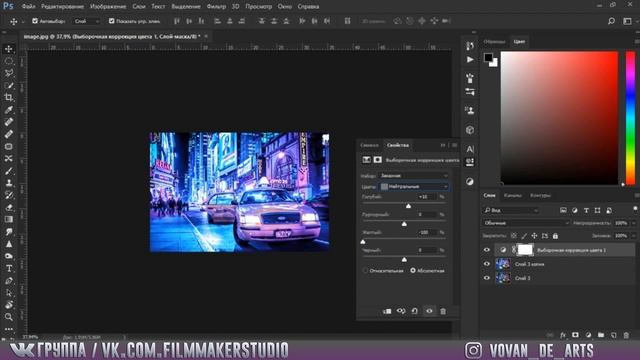Open Properties panel flyout menu
Screen dimensions: 640x360
point(455,145)
